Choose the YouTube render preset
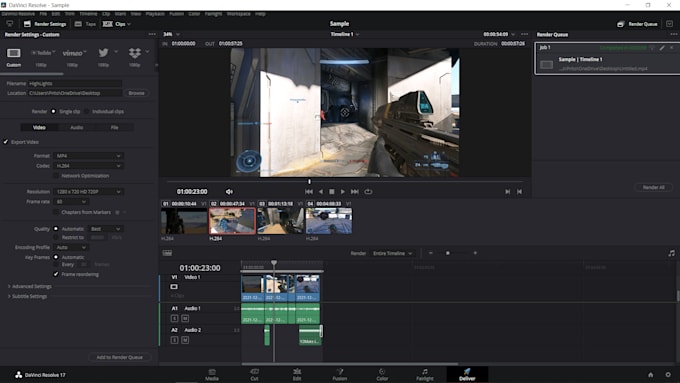 (x=42, y=52)
